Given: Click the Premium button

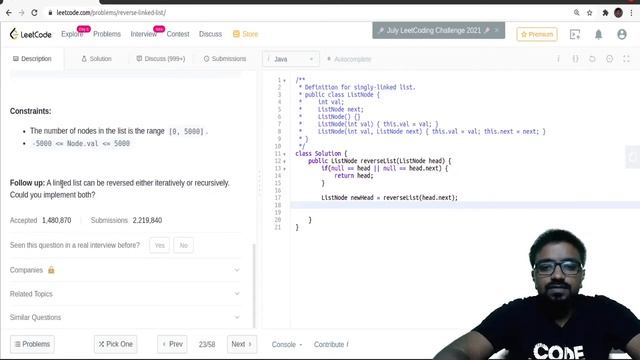Looking at the screenshot, I should [537, 34].
